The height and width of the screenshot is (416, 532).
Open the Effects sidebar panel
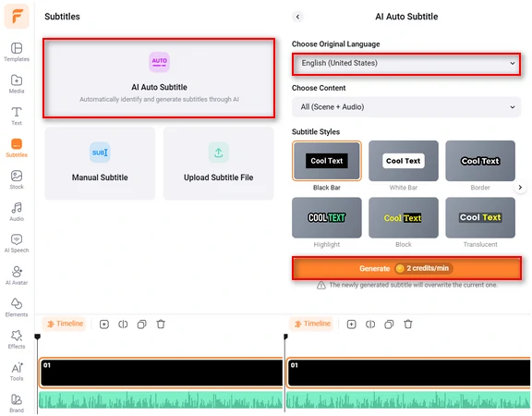[x=17, y=339]
